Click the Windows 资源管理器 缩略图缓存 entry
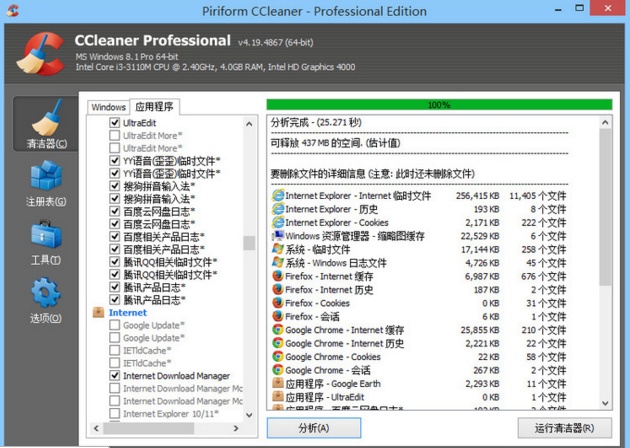This screenshot has width=630, height=448. [340, 236]
